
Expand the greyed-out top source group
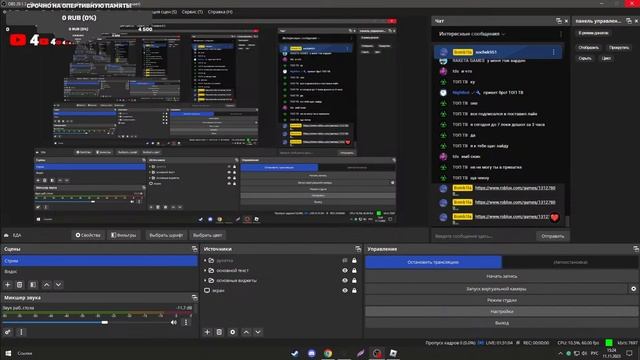click(205, 260)
